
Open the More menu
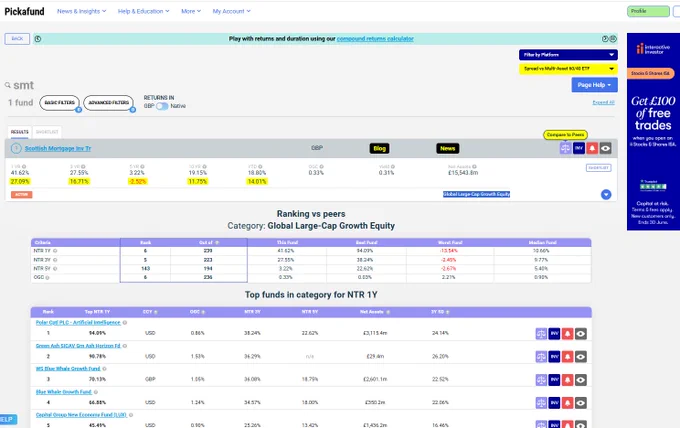click(x=191, y=11)
